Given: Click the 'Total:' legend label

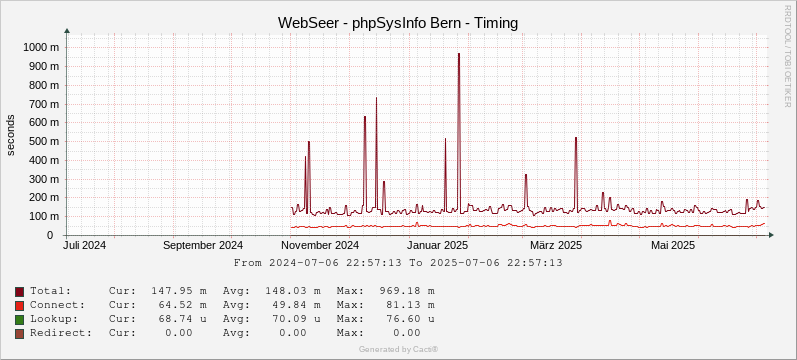Looking at the screenshot, I should 51,291.
